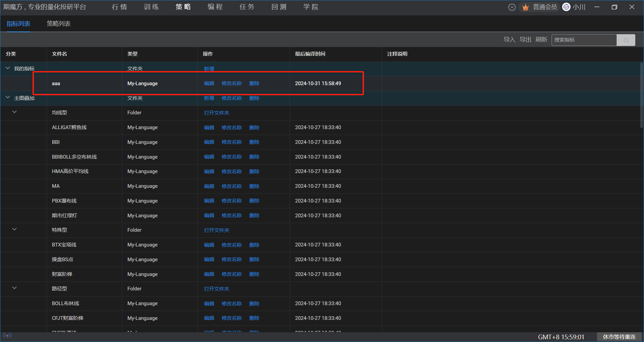Click 修改名称 for 财富阶梯
The width and height of the screenshot is (644, 342).
tap(232, 274)
